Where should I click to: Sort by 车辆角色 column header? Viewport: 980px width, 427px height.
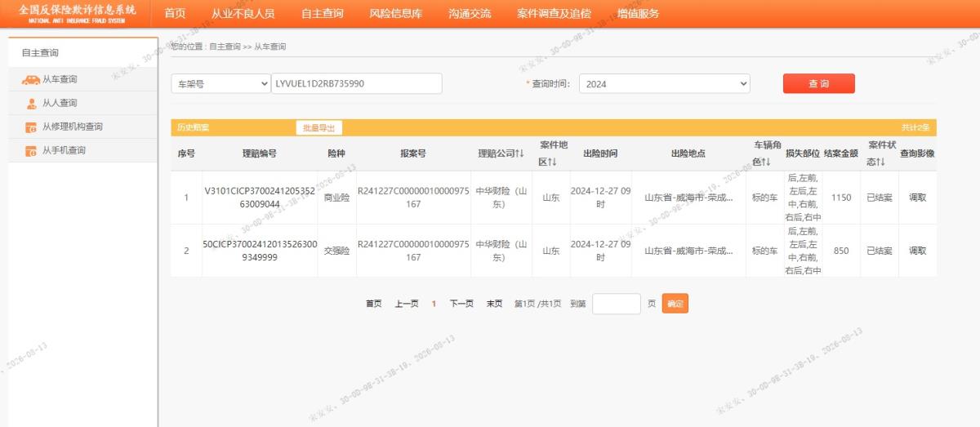(x=765, y=153)
